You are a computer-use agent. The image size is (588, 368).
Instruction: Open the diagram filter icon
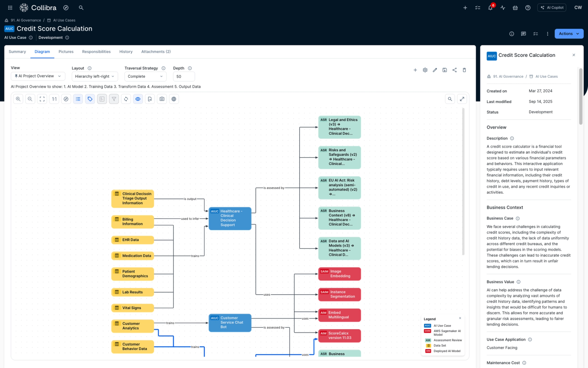[114, 99]
